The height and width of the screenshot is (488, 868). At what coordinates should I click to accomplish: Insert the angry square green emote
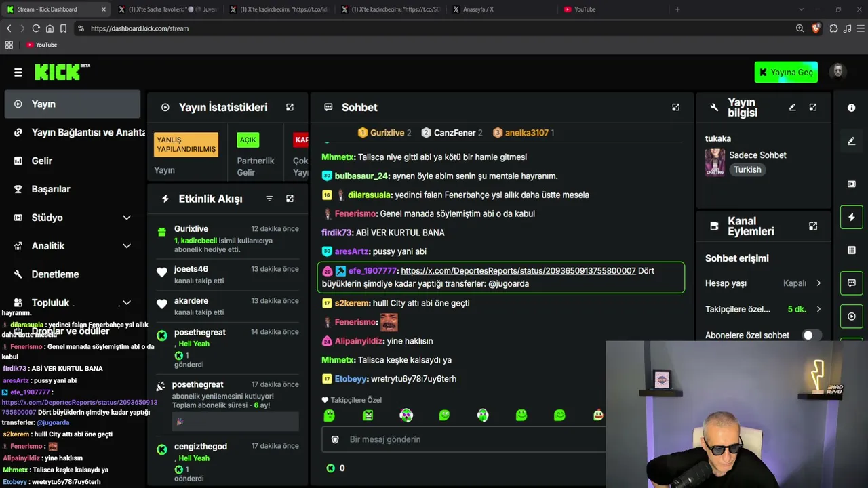tap(368, 415)
